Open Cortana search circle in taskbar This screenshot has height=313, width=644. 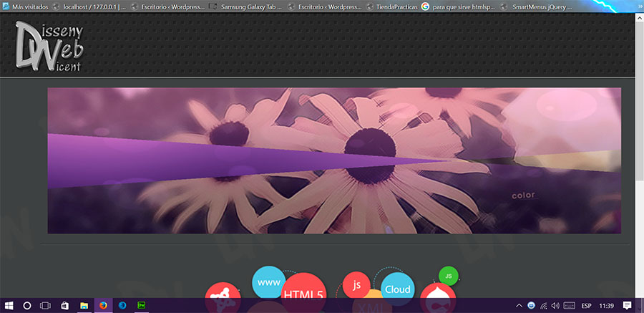(x=27, y=305)
